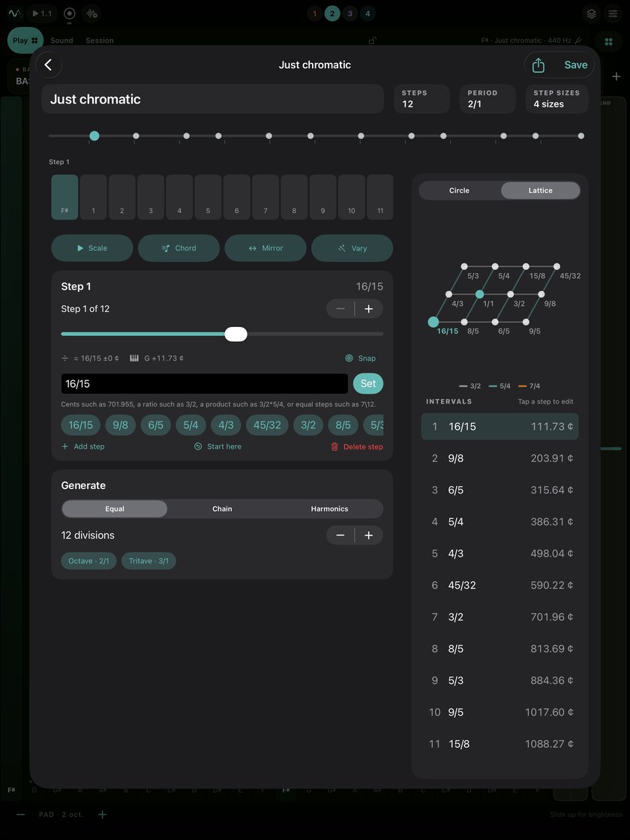Increase the 12 divisions count
The height and width of the screenshot is (840, 630).
coord(369,535)
